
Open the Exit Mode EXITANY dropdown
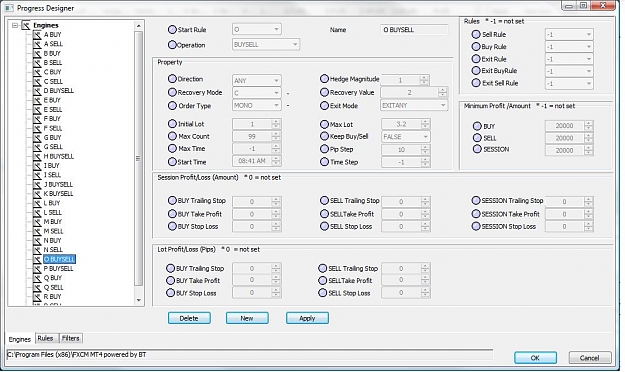(x=414, y=106)
